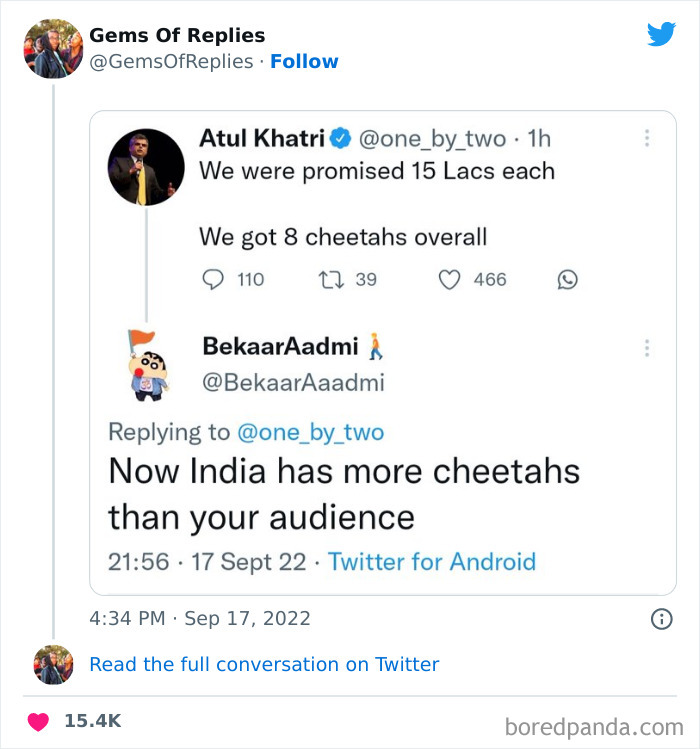Click BekaarAadmi's cartoon avatar
Image resolution: width=700 pixels, height=749 pixels.
coord(146,365)
